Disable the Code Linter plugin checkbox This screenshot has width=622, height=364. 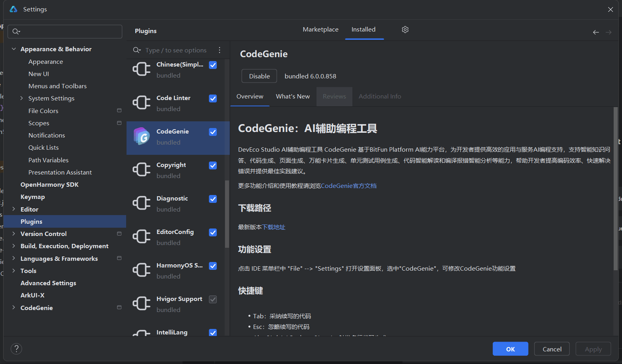[x=213, y=98]
